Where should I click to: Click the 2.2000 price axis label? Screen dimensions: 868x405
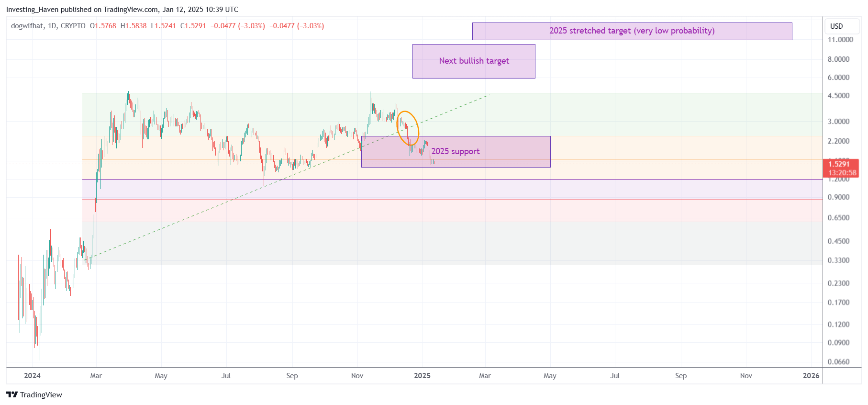(x=839, y=141)
